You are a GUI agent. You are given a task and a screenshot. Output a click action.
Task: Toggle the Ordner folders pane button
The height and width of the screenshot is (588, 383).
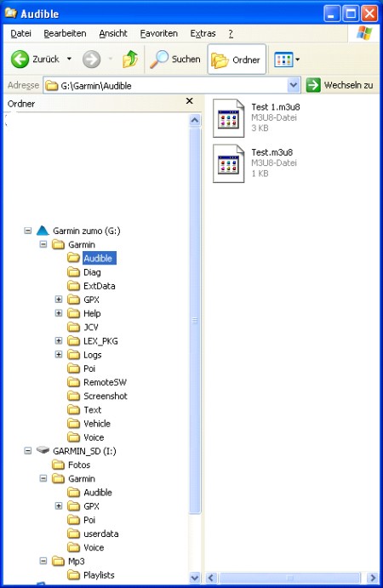237,60
